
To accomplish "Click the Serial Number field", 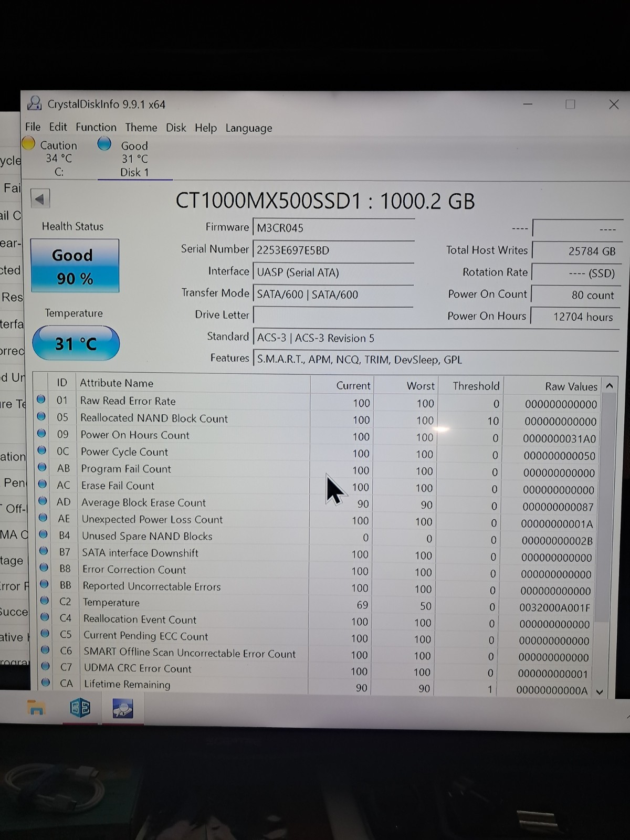I will 334,250.
